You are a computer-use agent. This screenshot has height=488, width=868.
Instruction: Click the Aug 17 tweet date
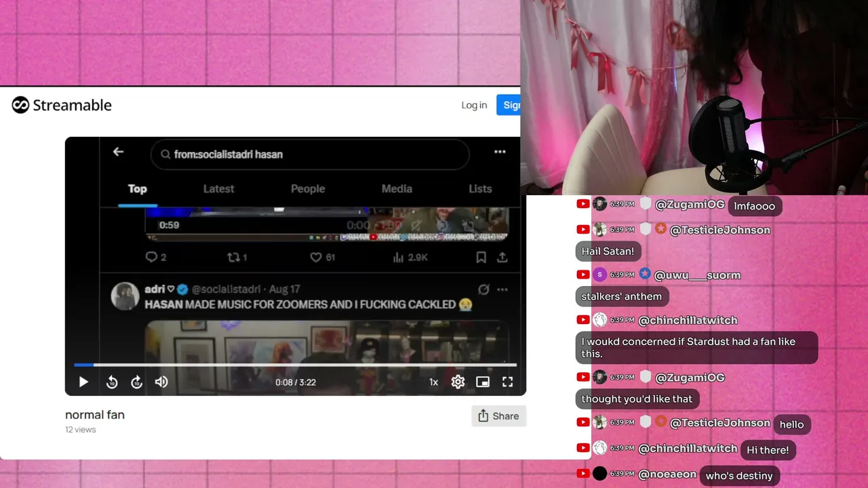coord(285,289)
